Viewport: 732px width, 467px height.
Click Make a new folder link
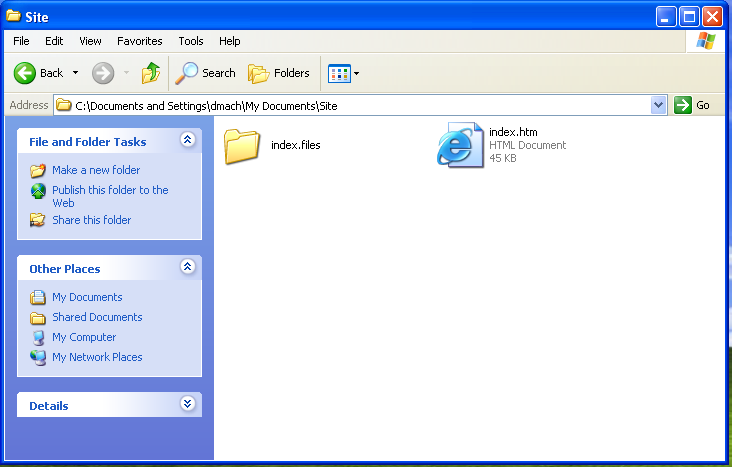point(96,170)
